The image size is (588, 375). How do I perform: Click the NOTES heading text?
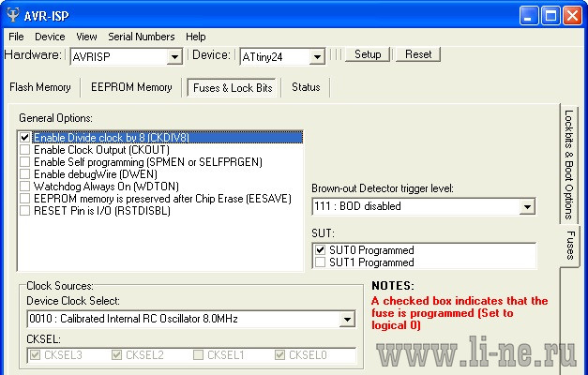click(393, 286)
